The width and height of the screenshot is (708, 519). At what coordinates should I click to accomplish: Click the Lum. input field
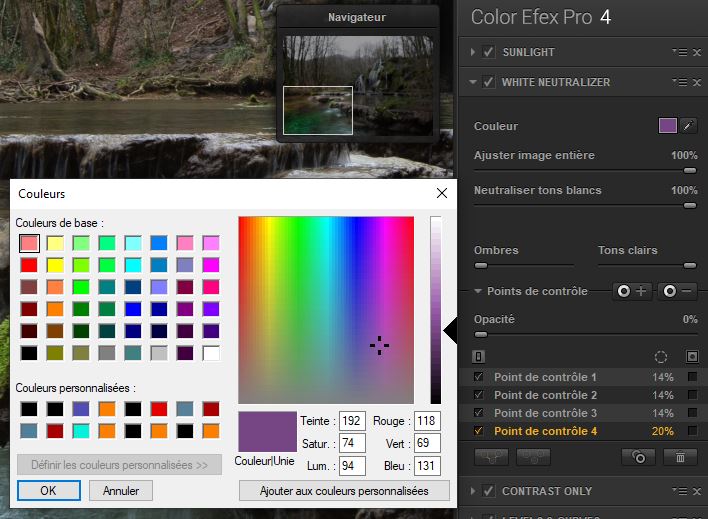point(352,466)
